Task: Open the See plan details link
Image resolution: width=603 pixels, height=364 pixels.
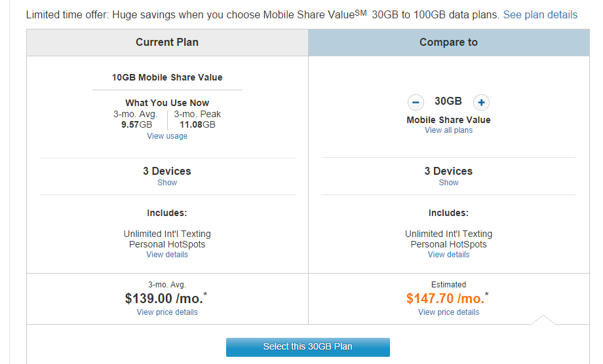Action: point(540,14)
